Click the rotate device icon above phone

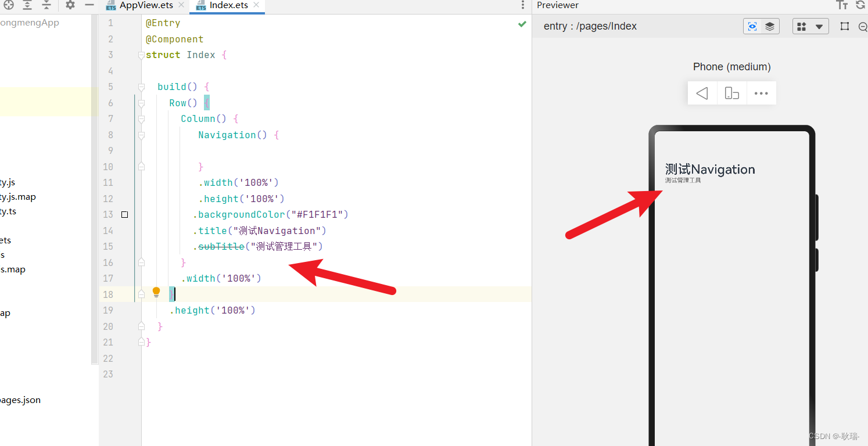tap(732, 93)
